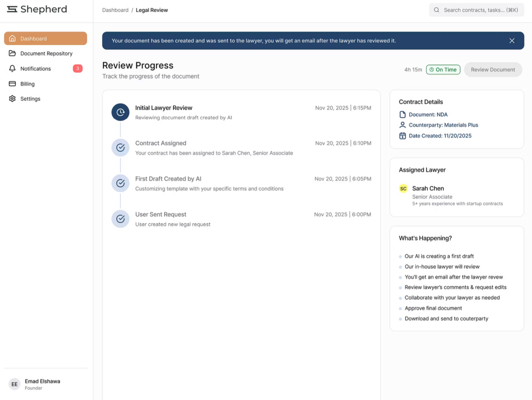Click the Review Progress heading

(138, 65)
